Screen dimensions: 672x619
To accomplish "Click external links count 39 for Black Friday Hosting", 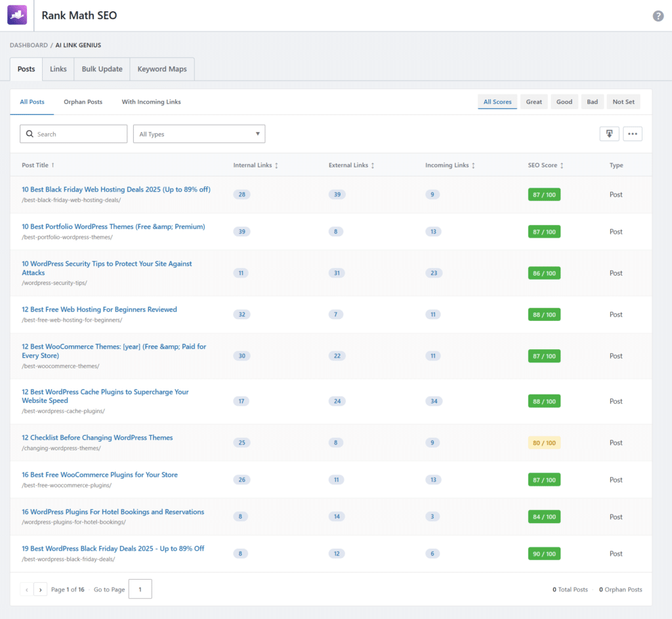I will 337,194.
